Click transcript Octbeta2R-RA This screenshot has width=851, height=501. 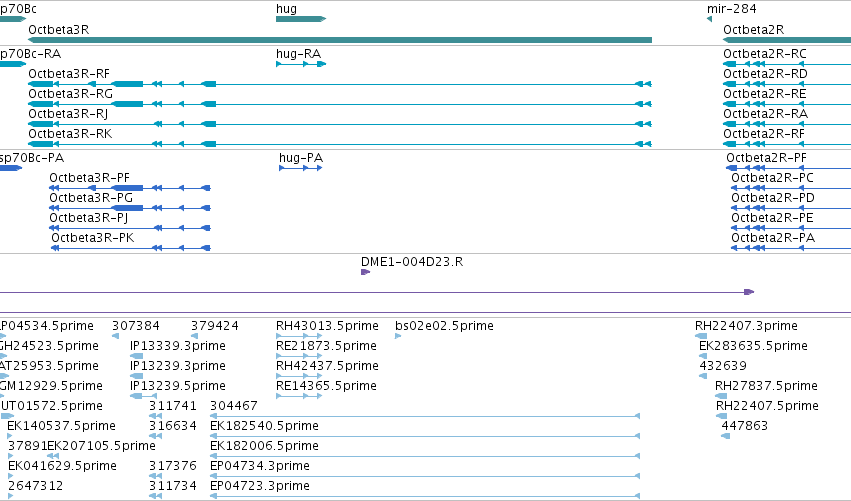coord(765,114)
